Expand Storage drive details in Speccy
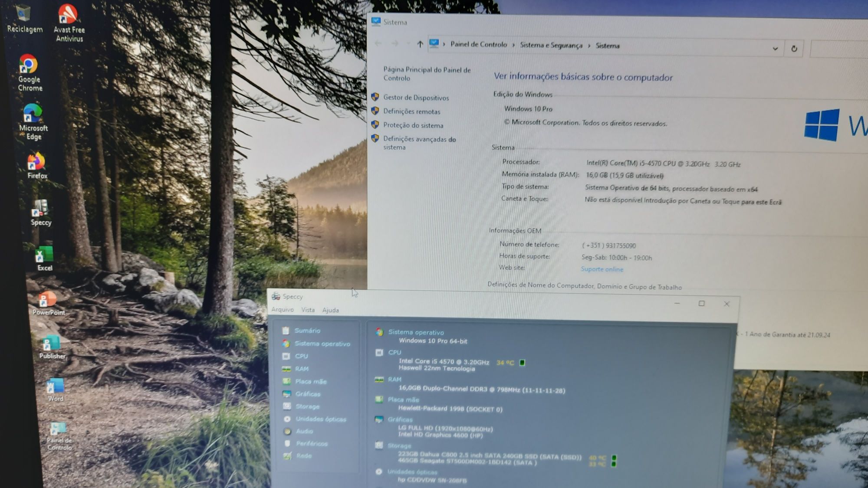This screenshot has height=488, width=868. (306, 406)
